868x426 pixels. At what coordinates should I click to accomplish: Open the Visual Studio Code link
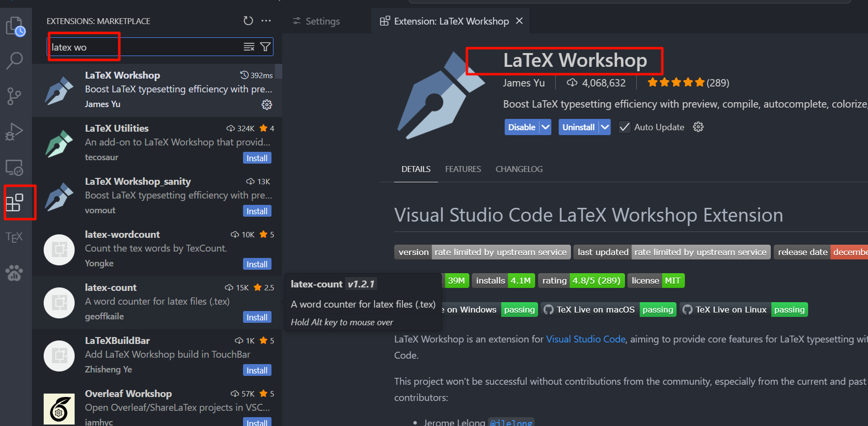click(x=586, y=339)
